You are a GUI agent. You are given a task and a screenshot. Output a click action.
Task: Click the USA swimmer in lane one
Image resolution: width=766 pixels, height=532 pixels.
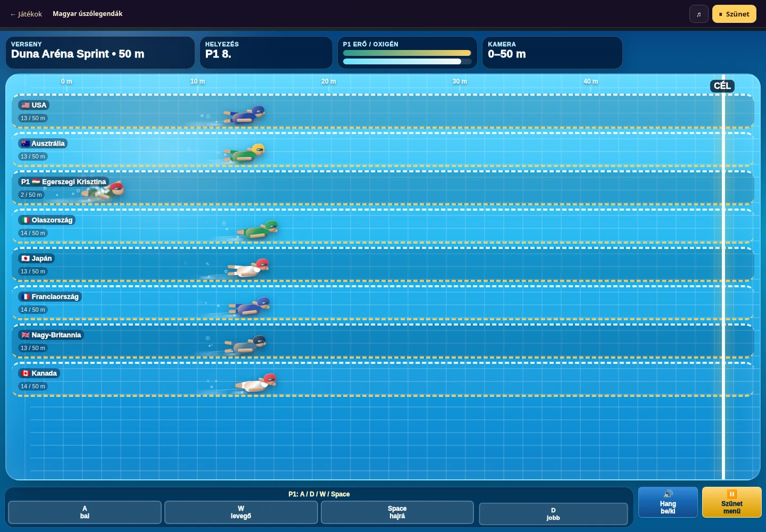click(x=244, y=114)
